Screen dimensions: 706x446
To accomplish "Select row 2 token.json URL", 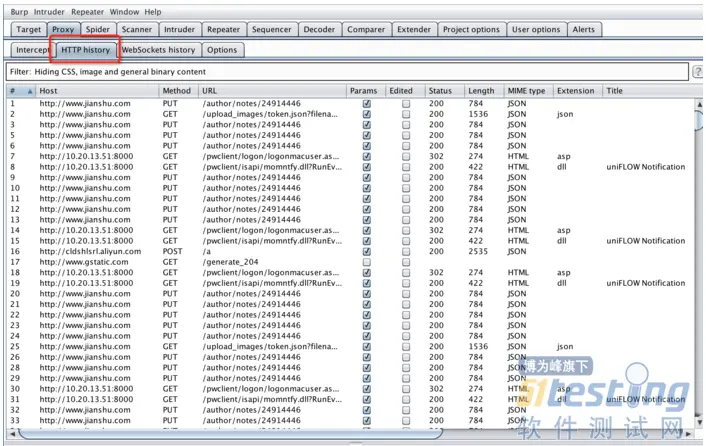I will pyautogui.click(x=269, y=114).
